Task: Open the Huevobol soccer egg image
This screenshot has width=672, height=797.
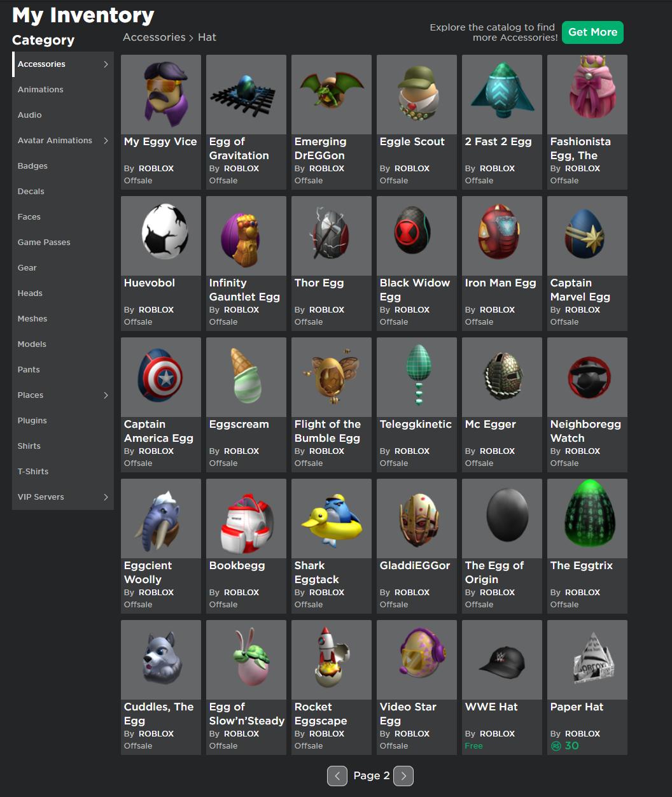Action: [161, 236]
